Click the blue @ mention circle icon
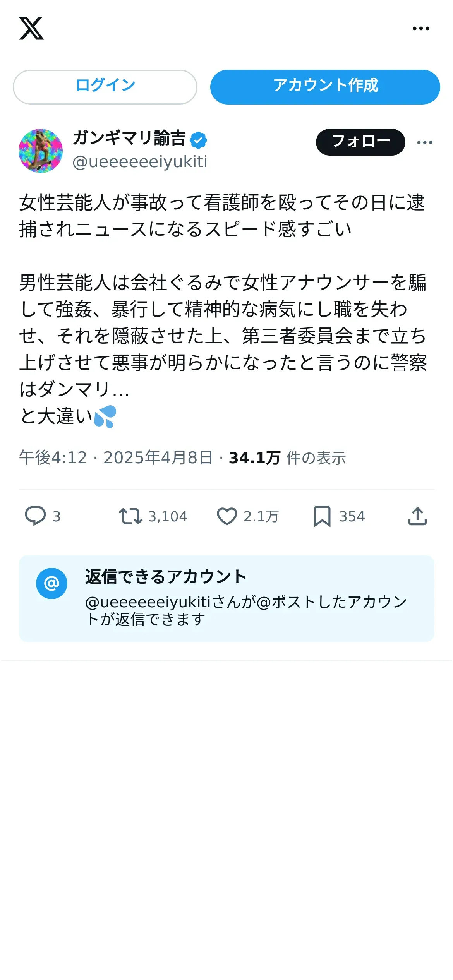 coord(51,583)
